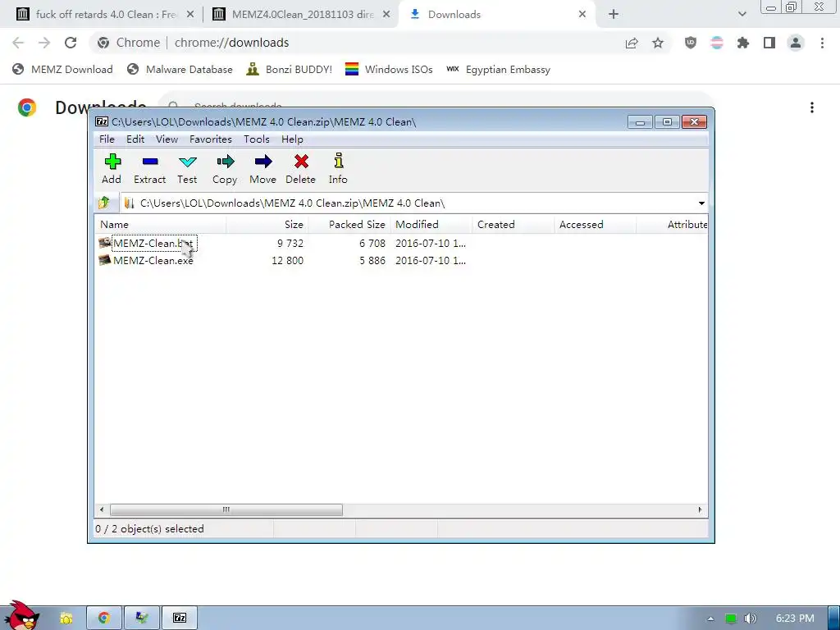The image size is (840, 630).
Task: Open the Windows ISOs bookmark
Action: [x=389, y=70]
